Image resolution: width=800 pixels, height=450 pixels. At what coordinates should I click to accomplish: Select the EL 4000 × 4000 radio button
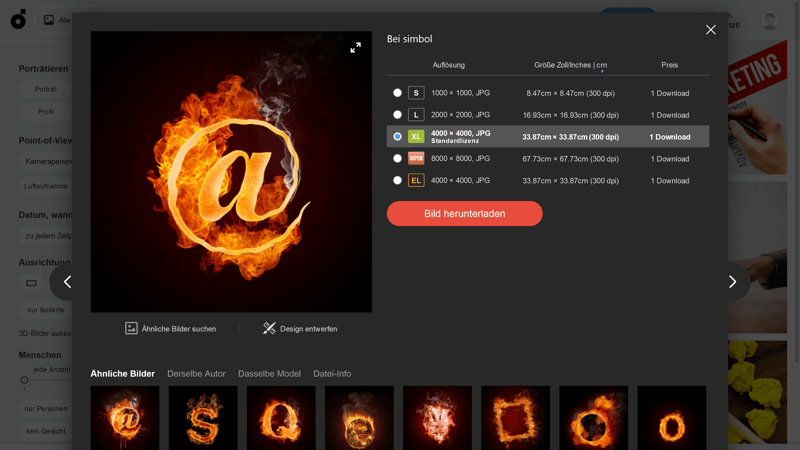[397, 181]
